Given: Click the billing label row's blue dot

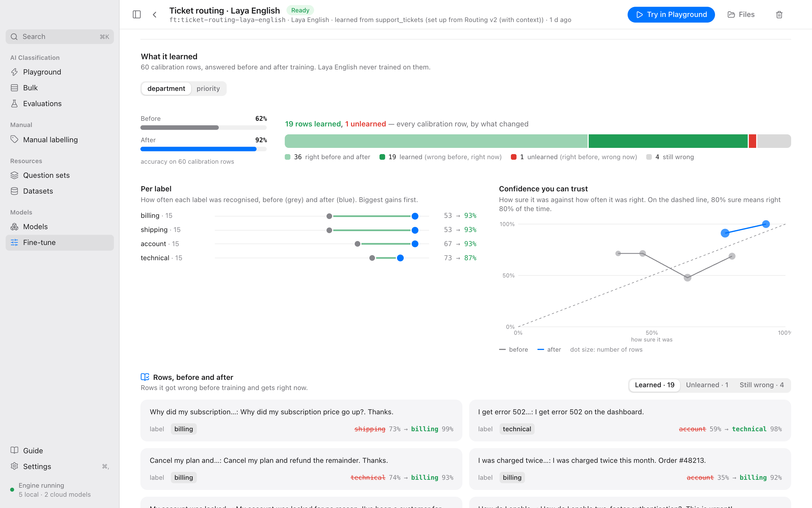Looking at the screenshot, I should tap(415, 216).
